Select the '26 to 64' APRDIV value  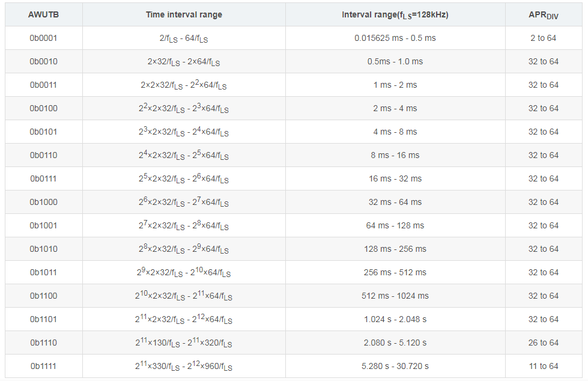(x=543, y=343)
